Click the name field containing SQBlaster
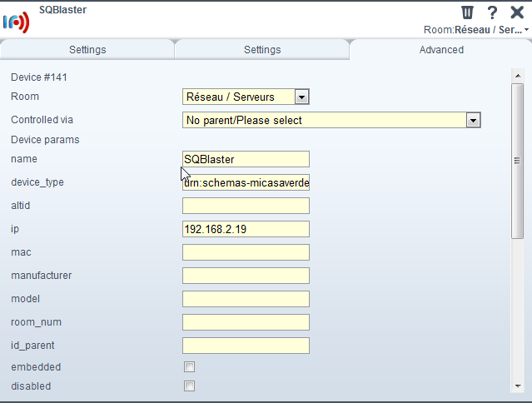The width and height of the screenshot is (532, 403). (246, 159)
